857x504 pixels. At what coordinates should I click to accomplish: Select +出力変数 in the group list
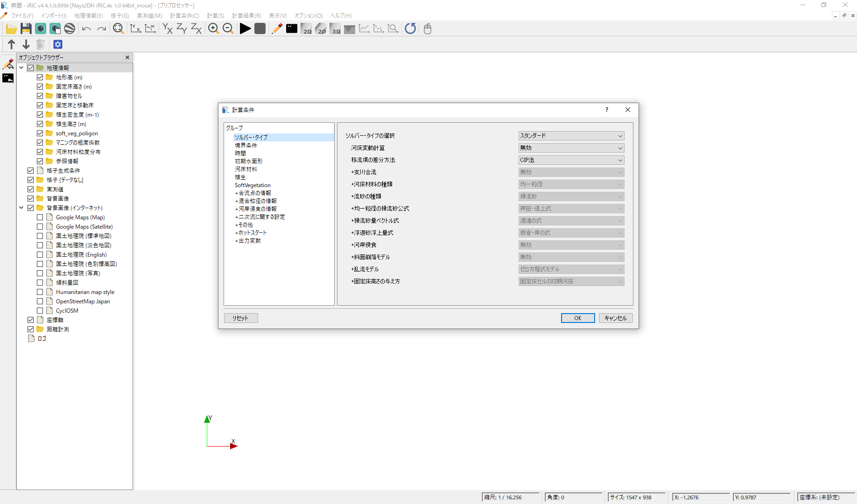coord(248,241)
